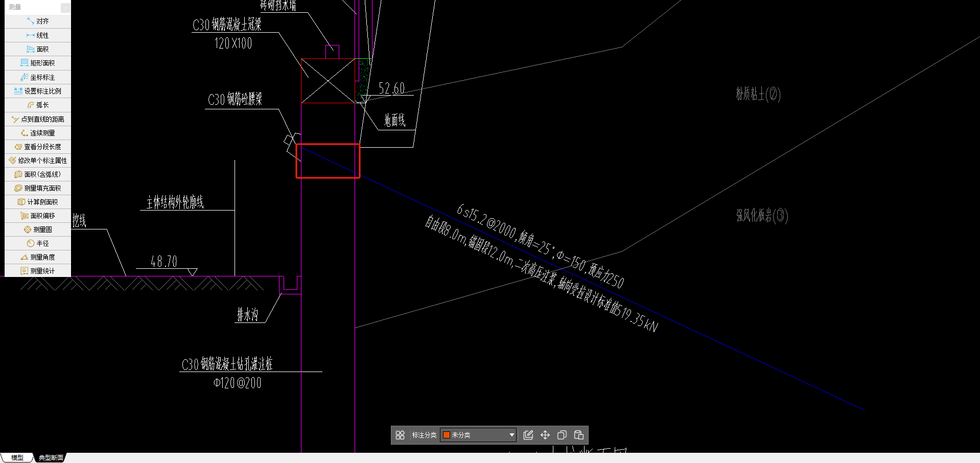
Task: Open the 标注分类 未分类 dropdown
Action: [x=478, y=435]
